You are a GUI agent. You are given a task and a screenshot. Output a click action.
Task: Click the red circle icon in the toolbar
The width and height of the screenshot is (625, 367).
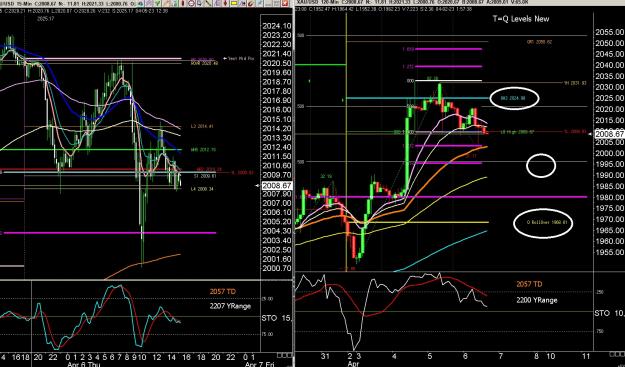click(191, 3)
